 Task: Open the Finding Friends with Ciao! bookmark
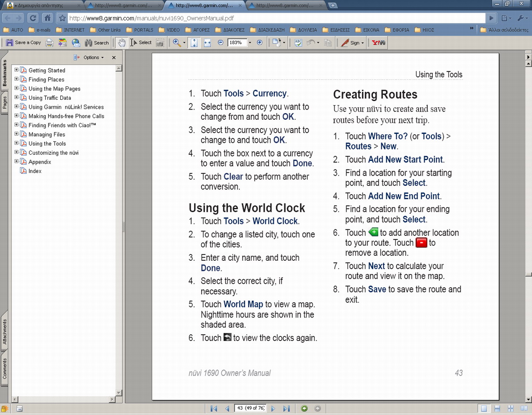coord(63,125)
